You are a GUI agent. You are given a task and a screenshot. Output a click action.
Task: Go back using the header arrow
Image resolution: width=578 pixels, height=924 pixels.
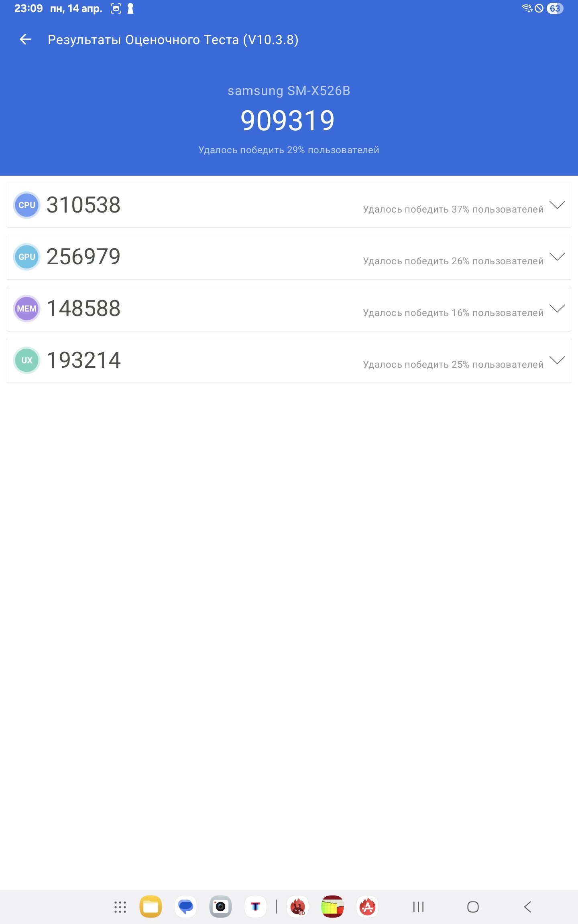25,39
